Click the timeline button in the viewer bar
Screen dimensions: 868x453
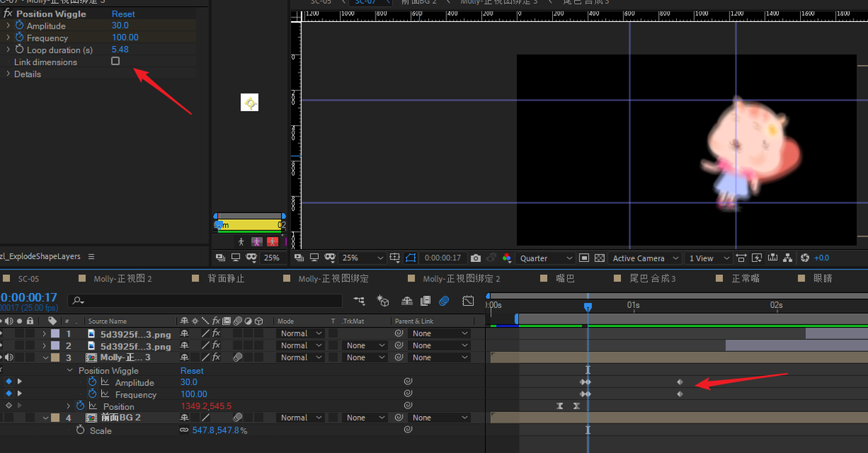click(x=772, y=257)
